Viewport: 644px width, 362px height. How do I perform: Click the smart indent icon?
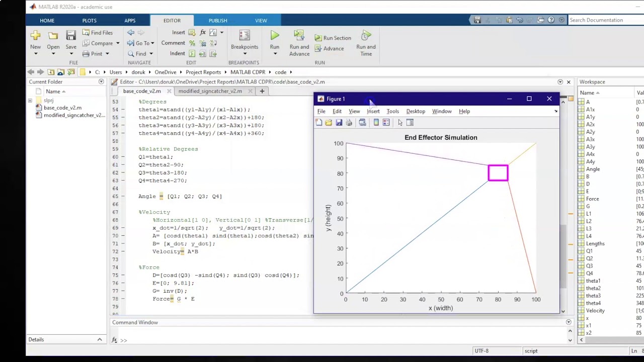click(x=192, y=54)
